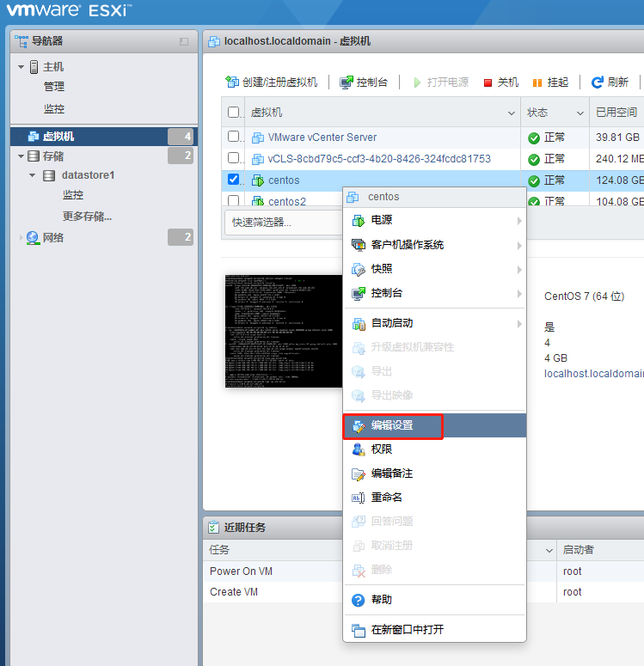Click the Recent Tasks (近期任务) clipboard icon

[x=213, y=527]
